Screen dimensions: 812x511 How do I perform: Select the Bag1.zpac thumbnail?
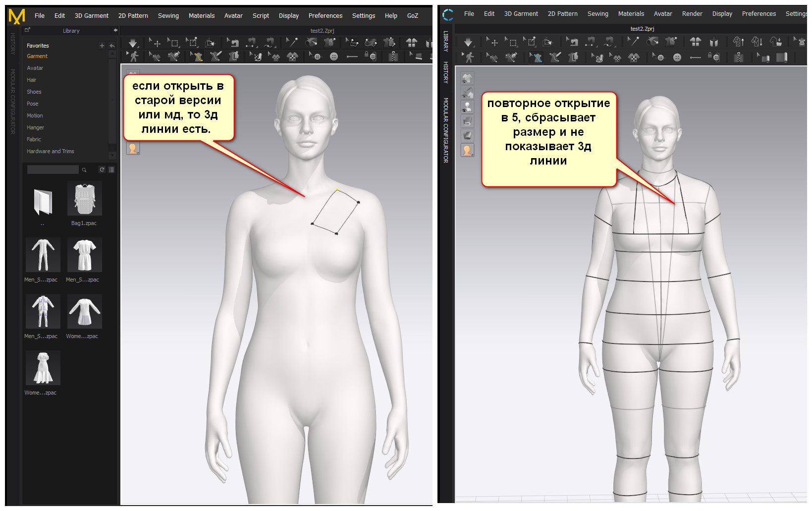click(84, 199)
